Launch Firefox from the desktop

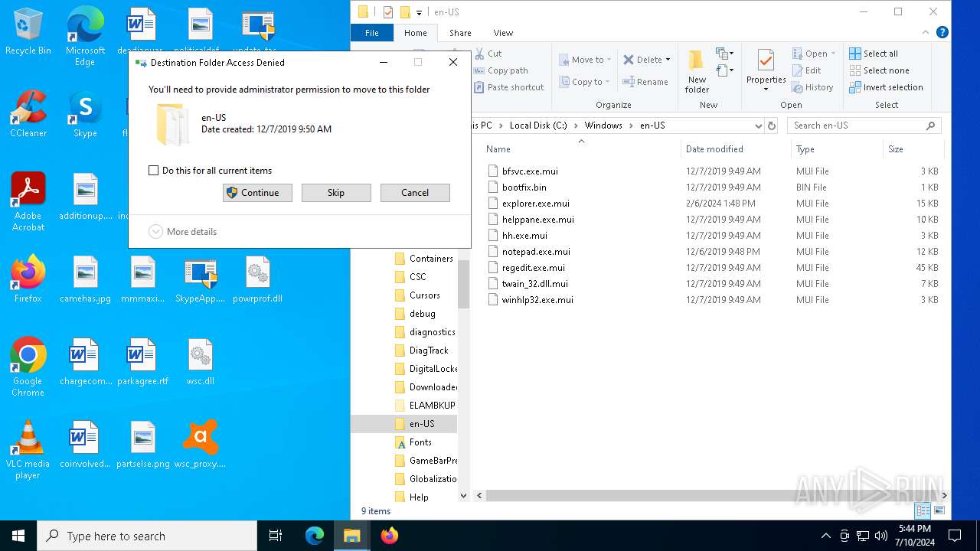(28, 279)
